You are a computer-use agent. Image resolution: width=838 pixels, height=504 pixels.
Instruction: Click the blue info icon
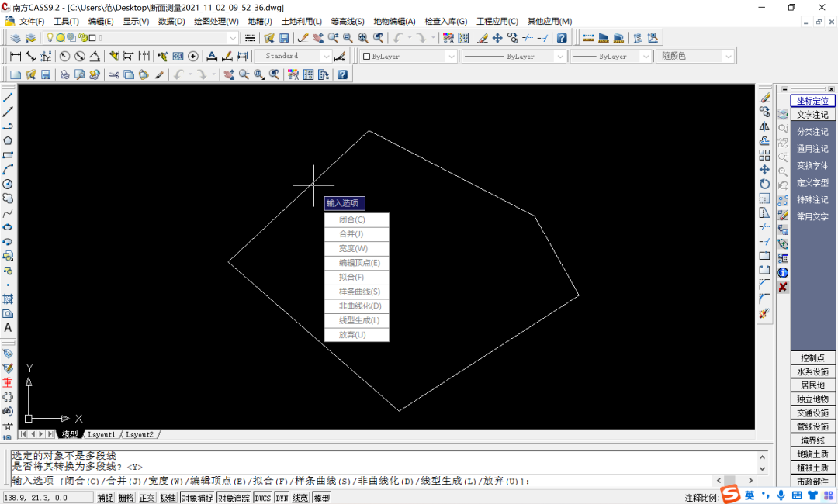pos(783,273)
